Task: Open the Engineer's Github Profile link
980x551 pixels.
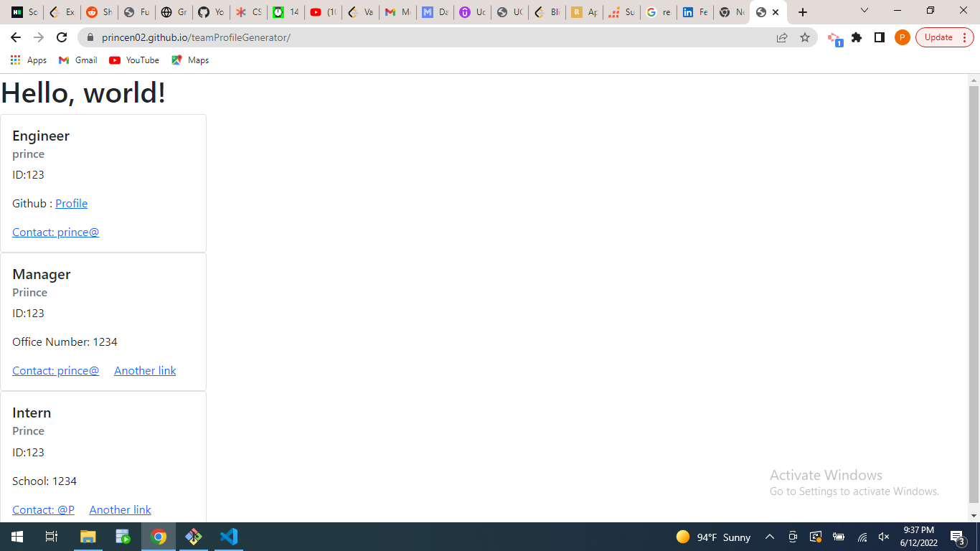Action: tap(72, 204)
